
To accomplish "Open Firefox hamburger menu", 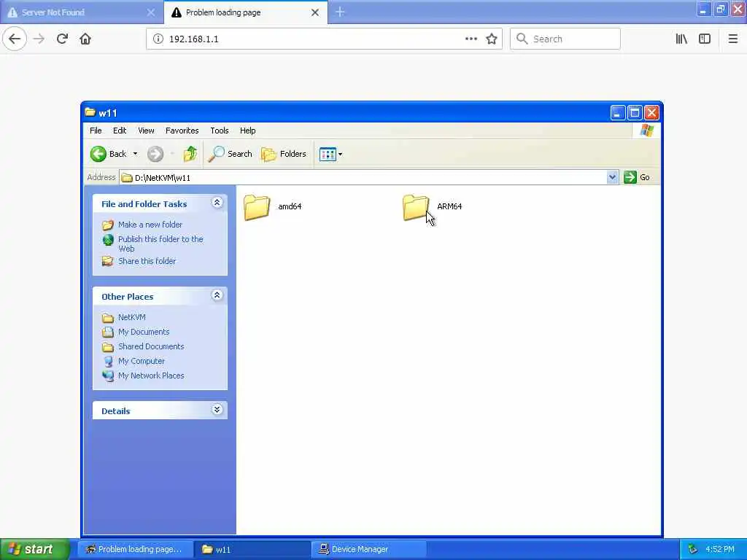I will click(x=733, y=39).
